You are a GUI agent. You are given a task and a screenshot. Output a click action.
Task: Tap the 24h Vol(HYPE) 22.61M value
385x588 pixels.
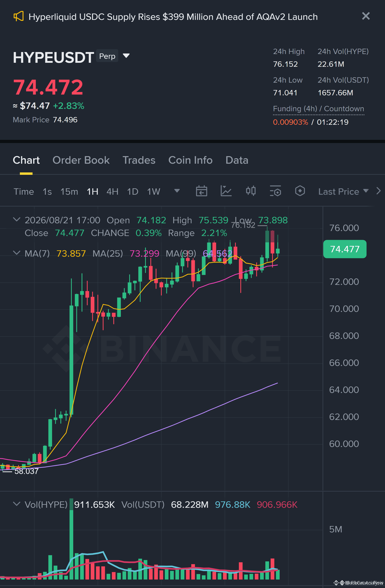pos(331,64)
